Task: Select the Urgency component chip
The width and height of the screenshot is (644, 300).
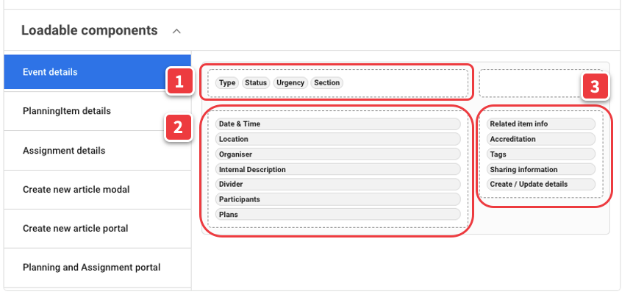Action: (290, 83)
